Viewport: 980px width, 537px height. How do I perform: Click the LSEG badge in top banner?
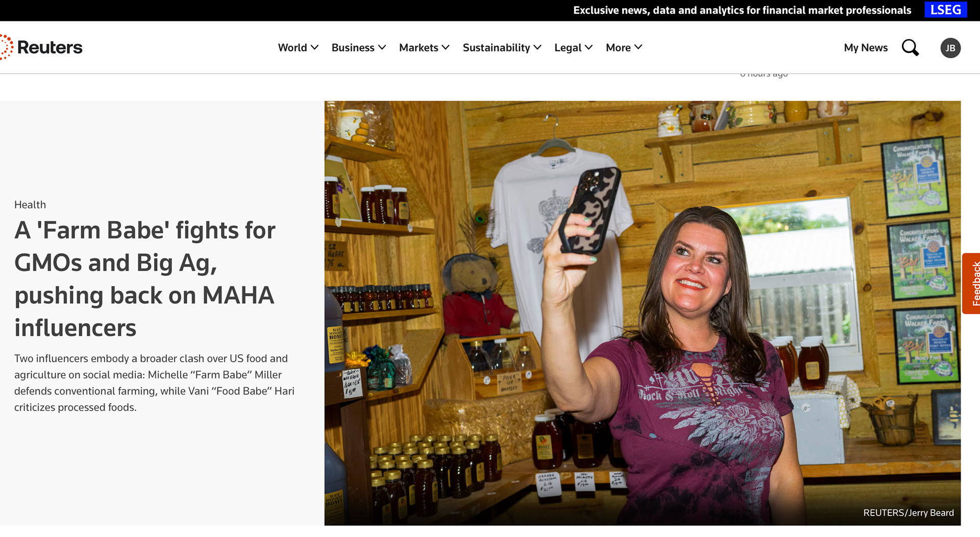[946, 10]
